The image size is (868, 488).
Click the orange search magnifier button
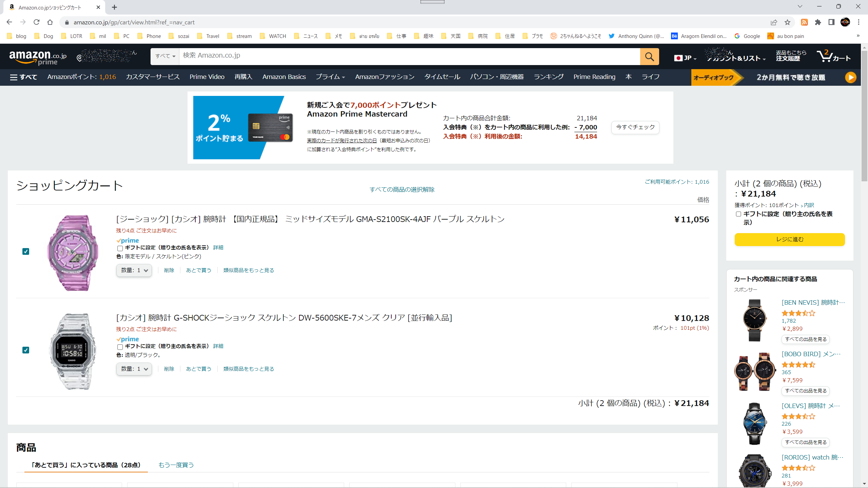[x=649, y=56]
